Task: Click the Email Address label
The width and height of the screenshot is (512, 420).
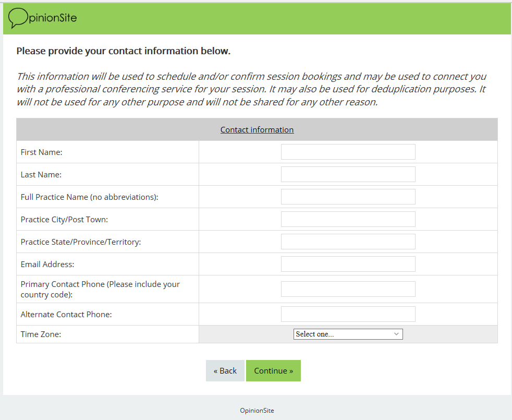Action: (47, 265)
